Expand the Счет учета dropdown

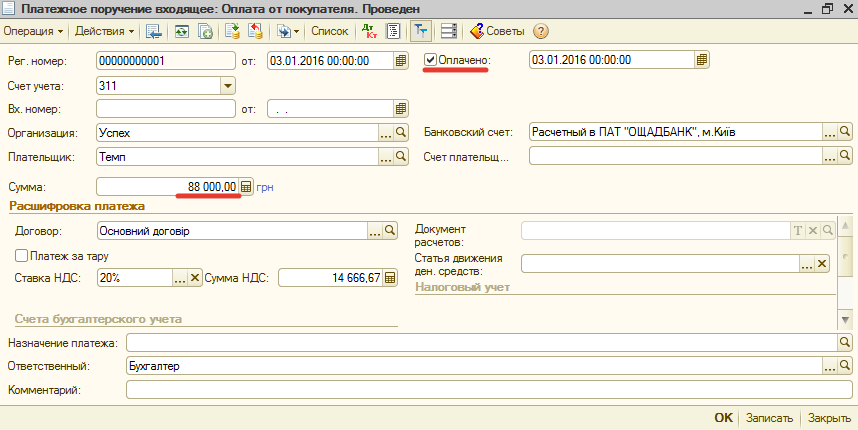(227, 85)
